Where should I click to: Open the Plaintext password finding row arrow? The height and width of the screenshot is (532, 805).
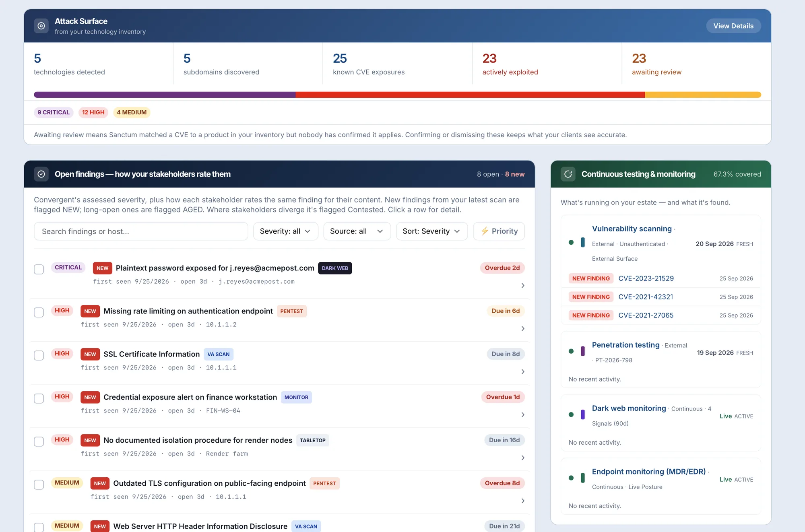click(523, 285)
